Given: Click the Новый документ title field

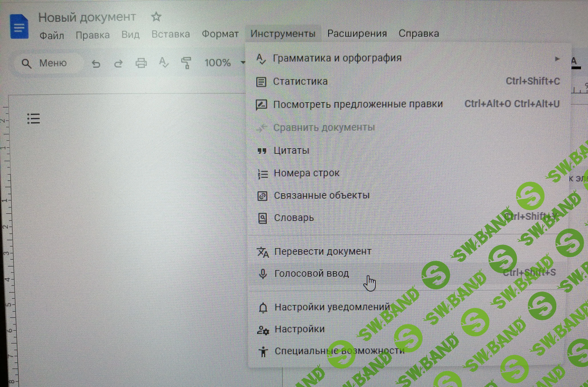Looking at the screenshot, I should [87, 17].
